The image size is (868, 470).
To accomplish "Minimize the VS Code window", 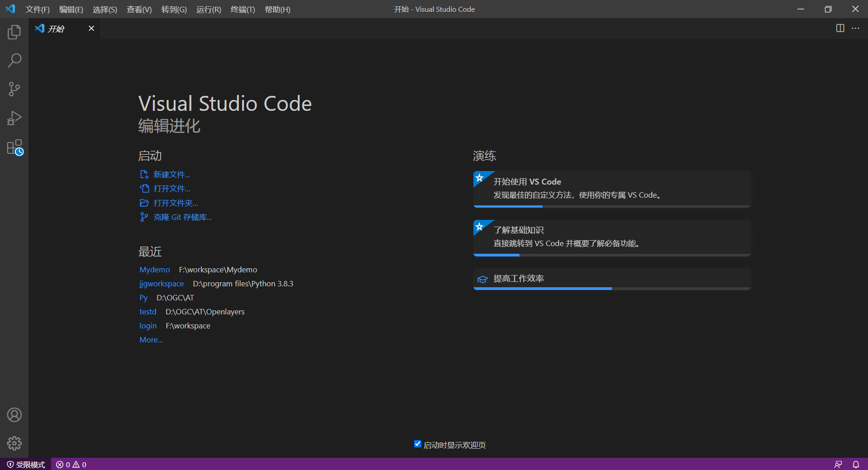I will (801, 9).
